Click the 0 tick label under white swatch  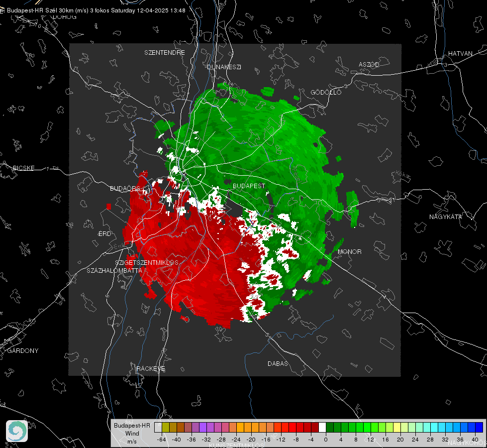click(325, 440)
